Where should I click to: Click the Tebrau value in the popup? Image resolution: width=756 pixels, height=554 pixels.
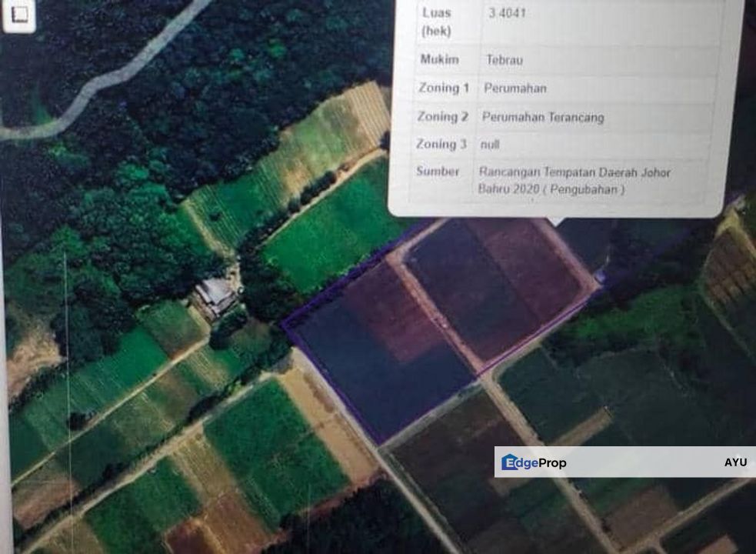tap(505, 59)
